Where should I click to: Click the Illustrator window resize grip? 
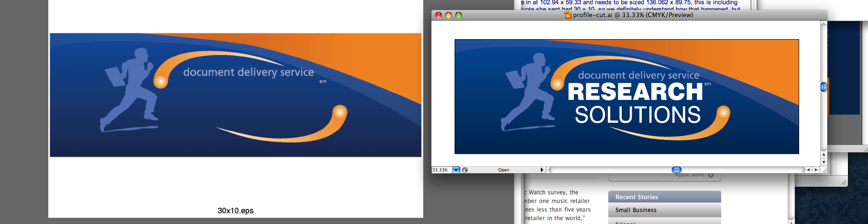(x=824, y=170)
